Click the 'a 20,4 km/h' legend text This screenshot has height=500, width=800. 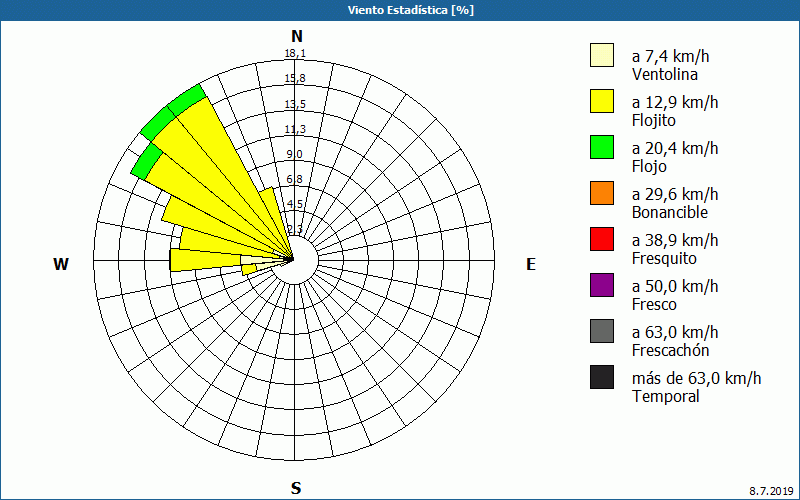click(675, 148)
